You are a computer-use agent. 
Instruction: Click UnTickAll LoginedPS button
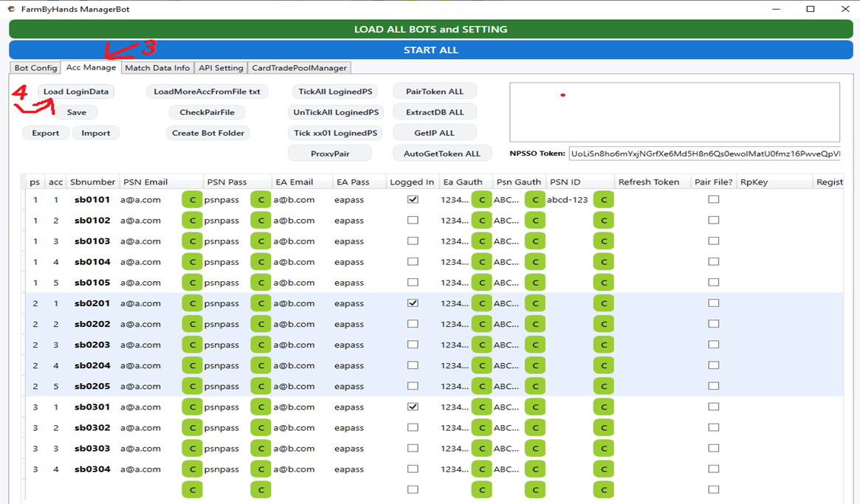click(336, 112)
